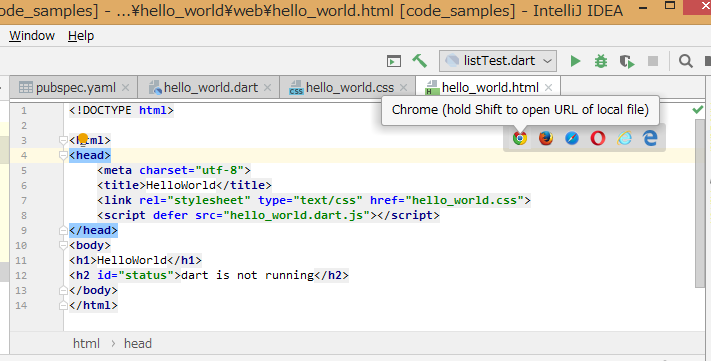Open the Window menu
The width and height of the screenshot is (711, 361).
32,36
